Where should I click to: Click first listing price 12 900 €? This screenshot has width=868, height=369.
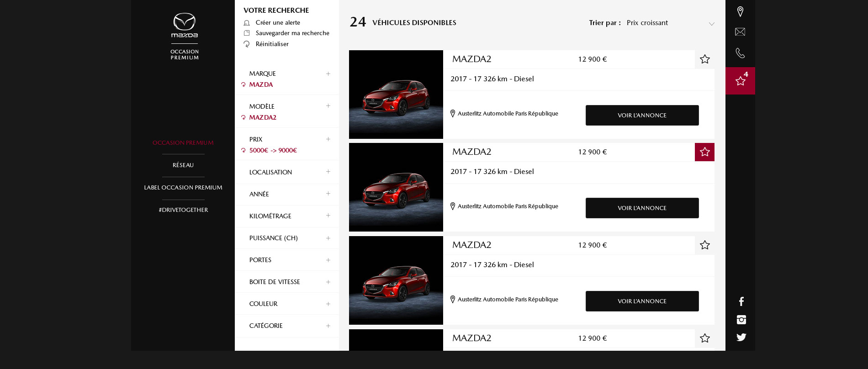coord(592,59)
